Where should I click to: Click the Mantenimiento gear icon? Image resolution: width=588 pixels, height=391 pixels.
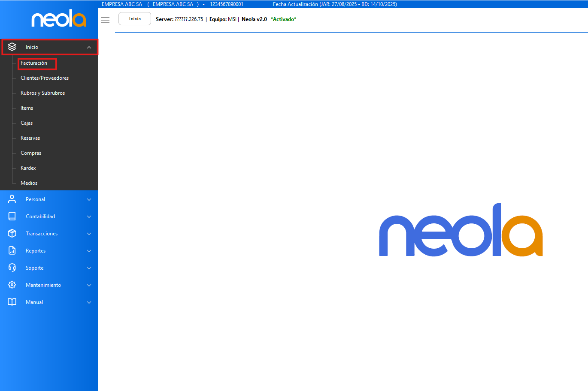click(12, 285)
